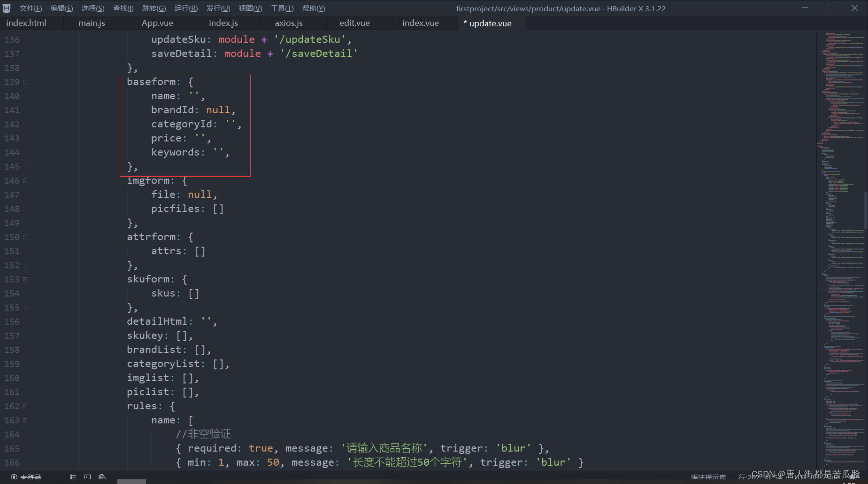Click the 'updateSku' property name

point(178,39)
